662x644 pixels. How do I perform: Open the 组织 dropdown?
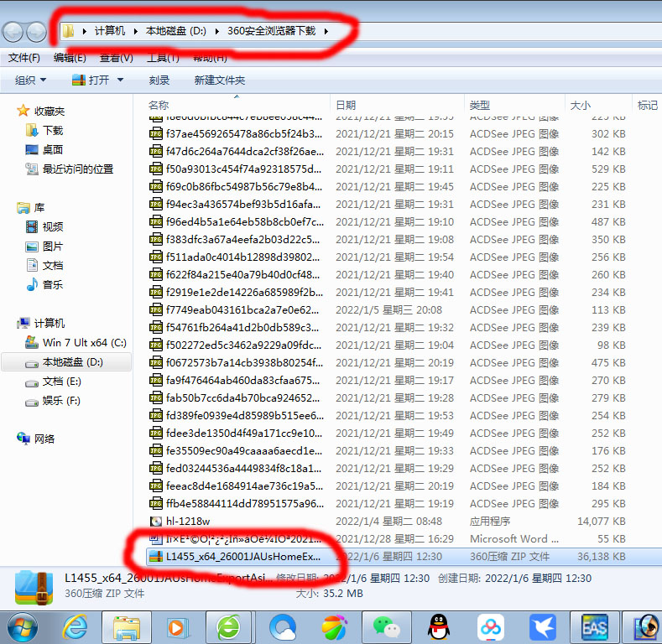[x=30, y=80]
